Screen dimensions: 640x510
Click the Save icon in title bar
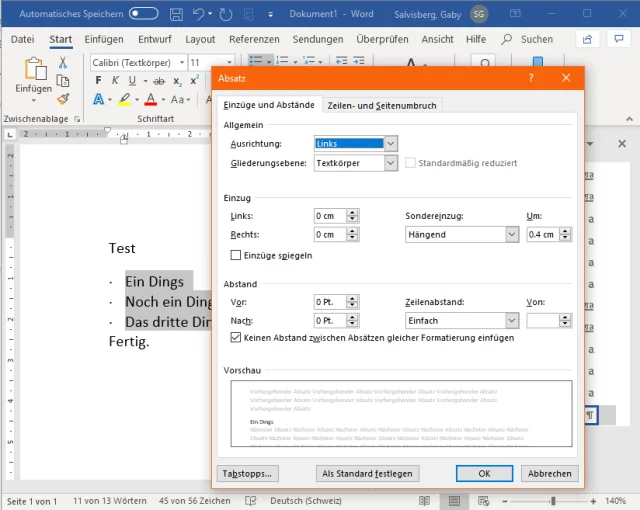click(177, 14)
